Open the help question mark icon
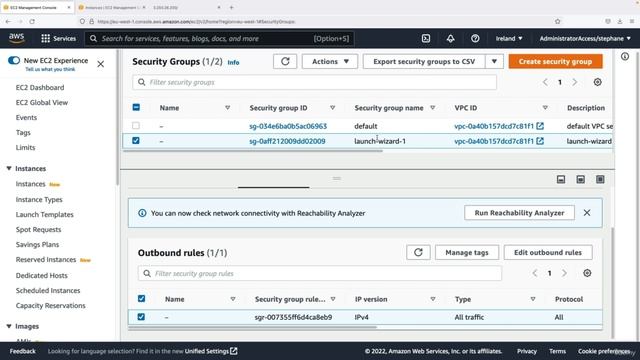Screen dimensions: 640x360 click(475, 38)
